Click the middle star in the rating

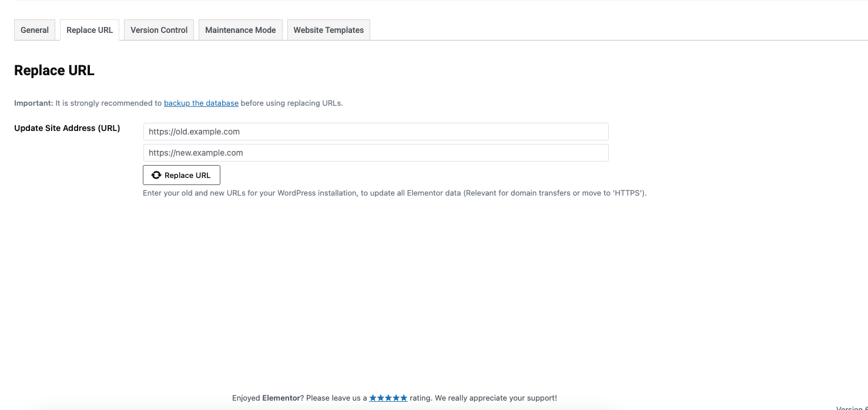[388, 398]
